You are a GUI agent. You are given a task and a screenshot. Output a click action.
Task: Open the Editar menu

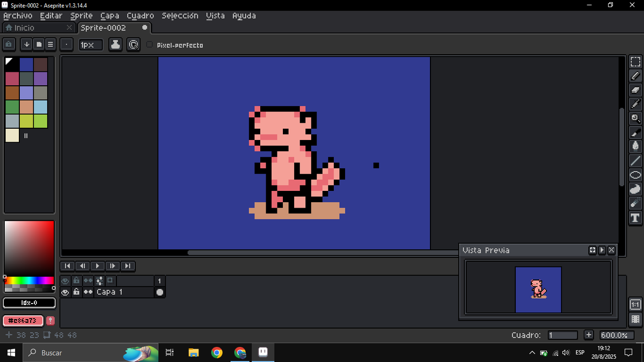pos(51,16)
